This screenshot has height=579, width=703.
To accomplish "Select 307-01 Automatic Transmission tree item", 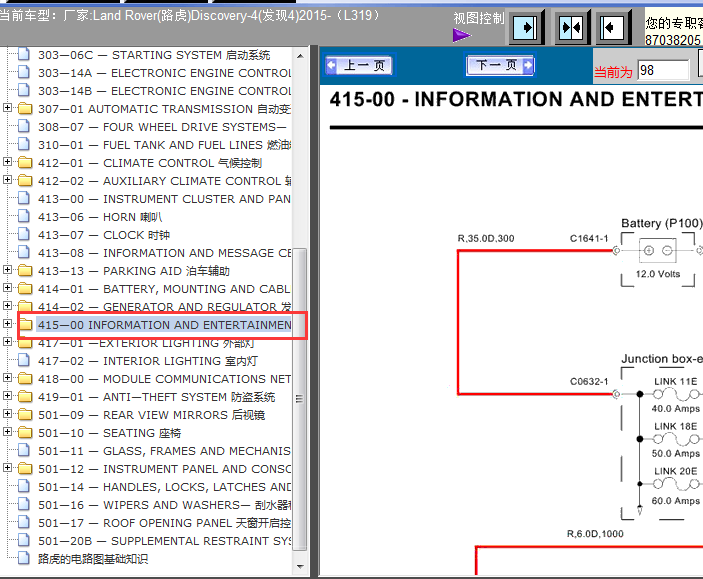I will click(x=164, y=109).
